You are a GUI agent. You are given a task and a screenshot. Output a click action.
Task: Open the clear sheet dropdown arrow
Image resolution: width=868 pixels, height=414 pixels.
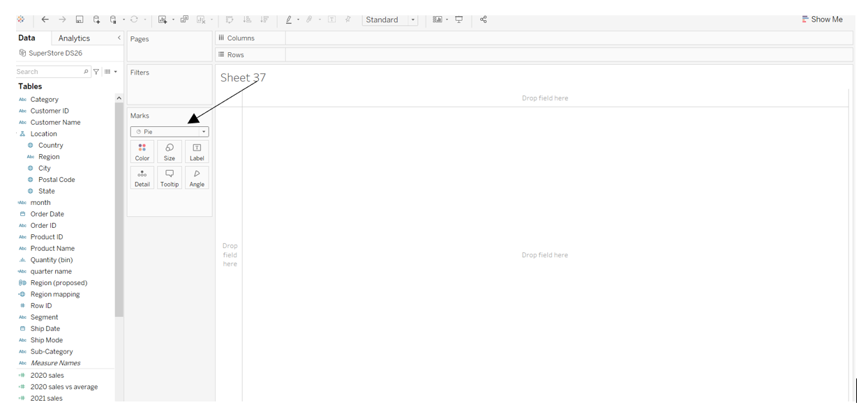click(211, 20)
